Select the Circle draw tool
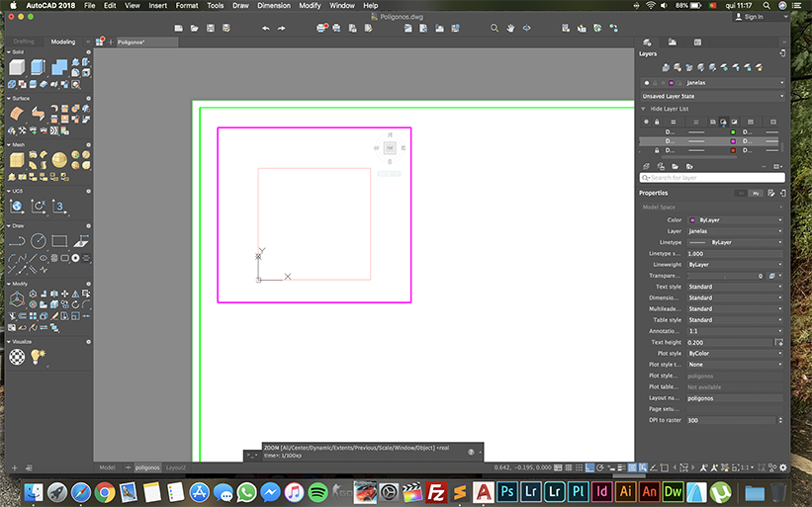The image size is (812, 507). 38,241
